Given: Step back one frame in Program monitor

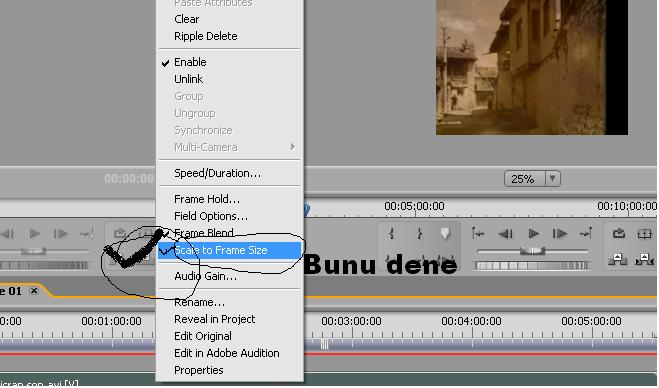Looking at the screenshot, I should 505,234.
